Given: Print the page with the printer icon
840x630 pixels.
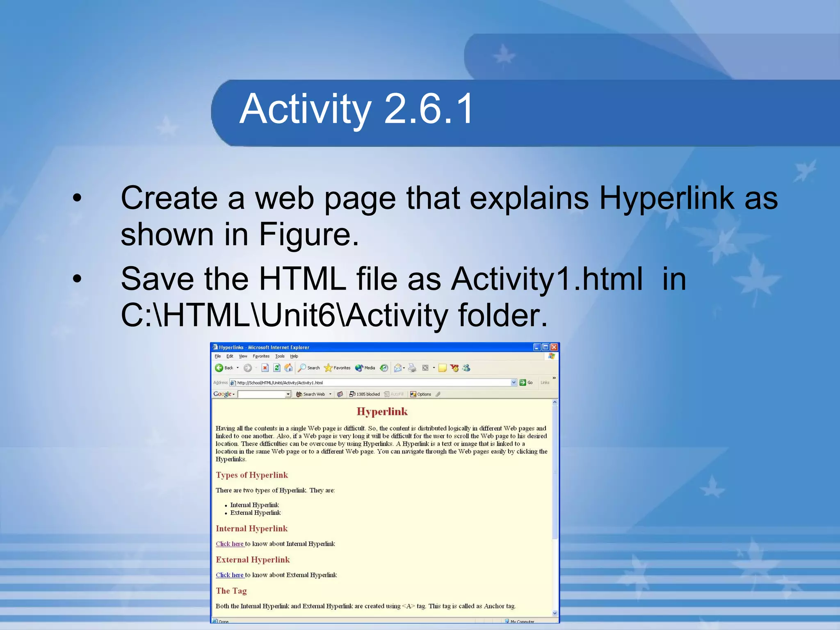Looking at the screenshot, I should [x=412, y=368].
